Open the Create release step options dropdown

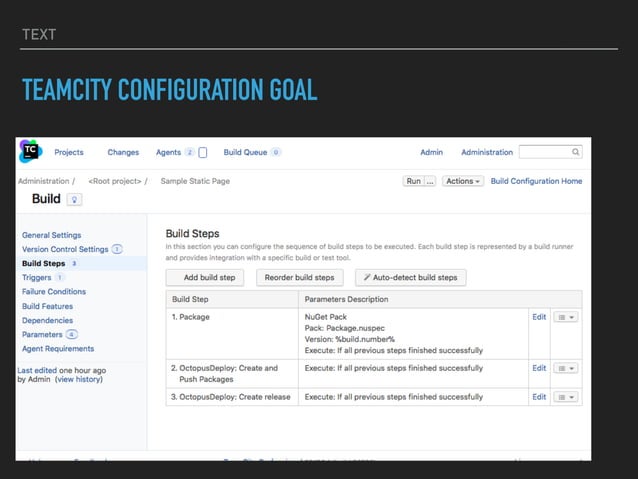click(566, 397)
